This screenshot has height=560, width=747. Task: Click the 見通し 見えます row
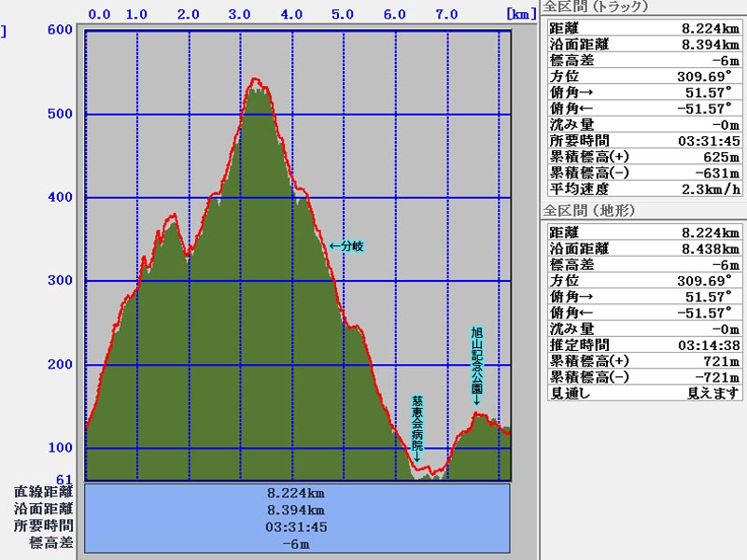pyautogui.click(x=642, y=393)
